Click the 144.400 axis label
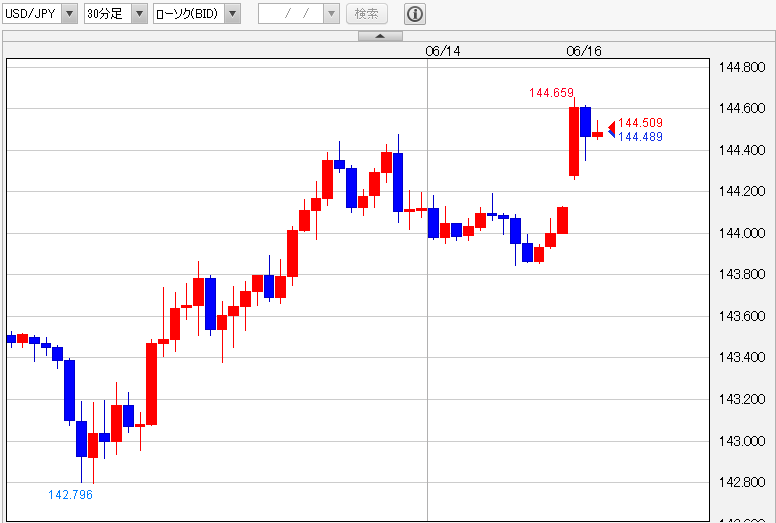Viewport: 776px width, 523px height. (742, 150)
